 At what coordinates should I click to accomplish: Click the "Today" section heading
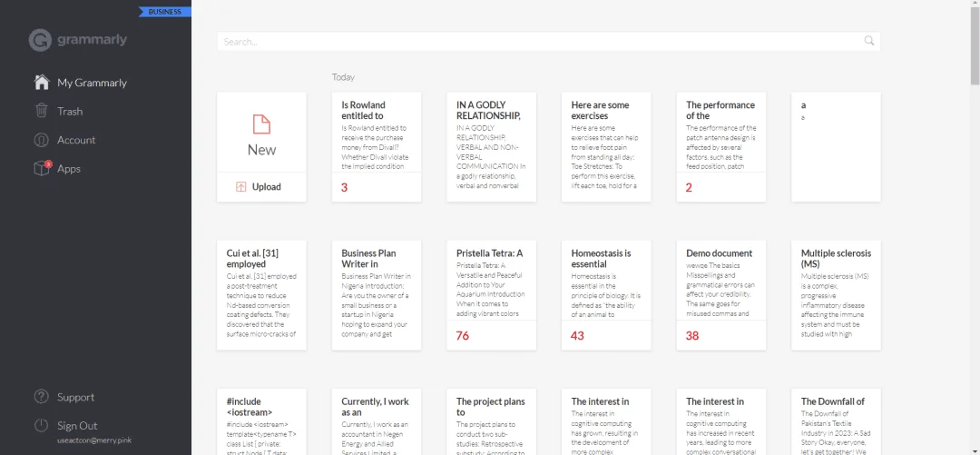coord(343,77)
